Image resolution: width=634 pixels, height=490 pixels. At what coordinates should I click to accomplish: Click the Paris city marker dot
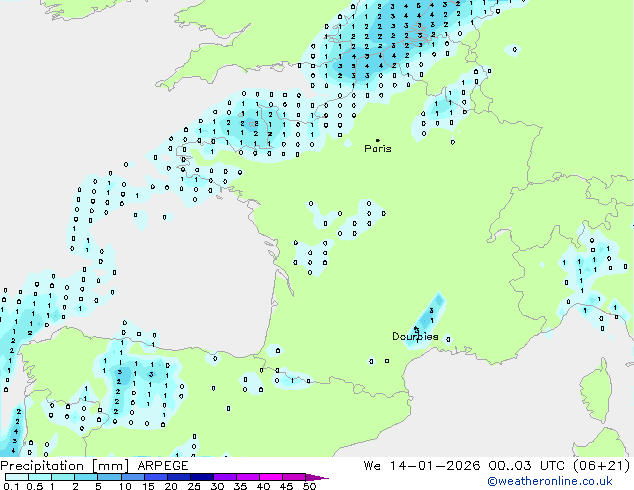378,140
